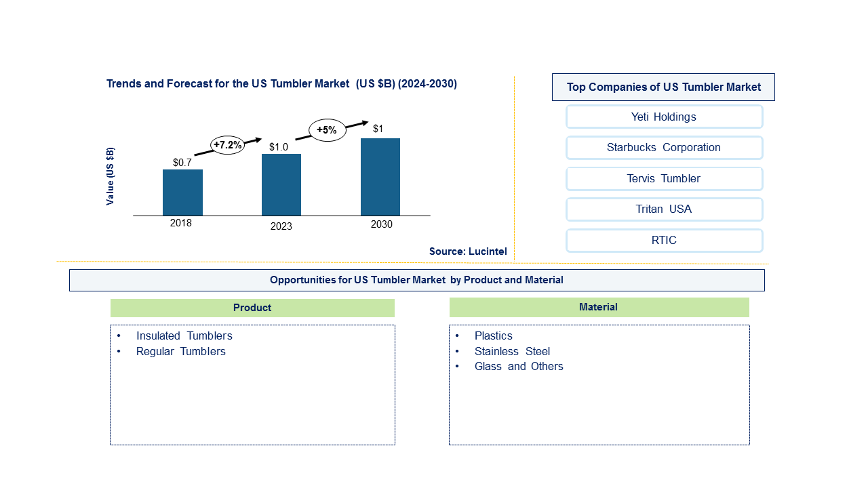This screenshot has height=488, width=868.
Task: Click the 2023 axis label
Action: pyautogui.click(x=281, y=226)
